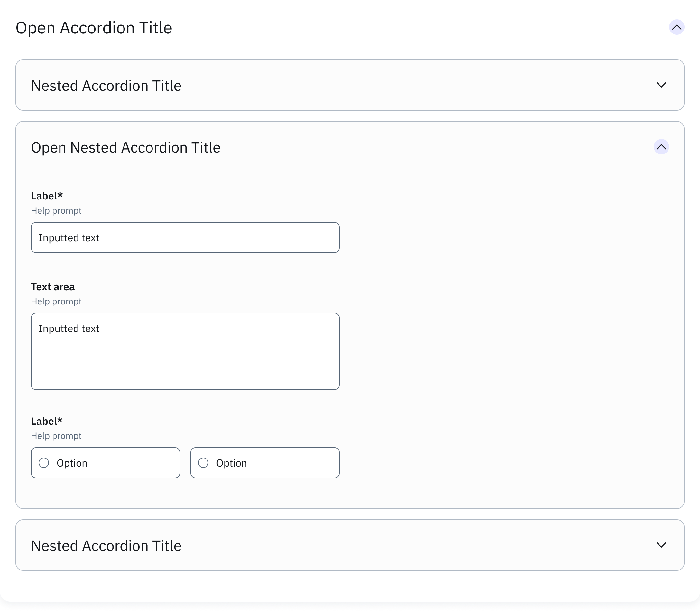Image resolution: width=700 pixels, height=612 pixels.
Task: Click the first 'Nested Accordion Title' heading
Action: pos(106,86)
